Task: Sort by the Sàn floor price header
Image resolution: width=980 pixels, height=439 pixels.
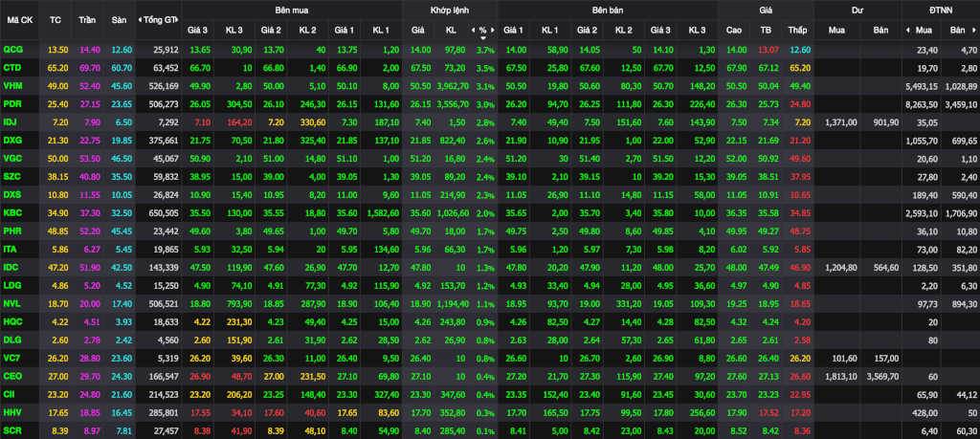Action: point(119,20)
